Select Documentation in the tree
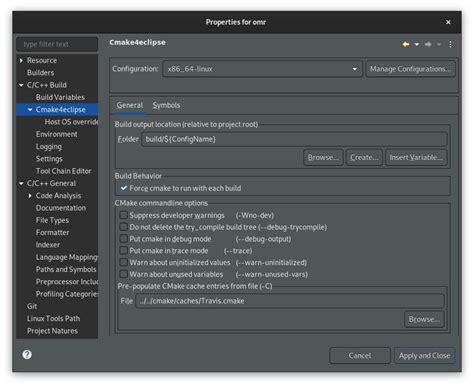The image size is (474, 386). [61, 208]
